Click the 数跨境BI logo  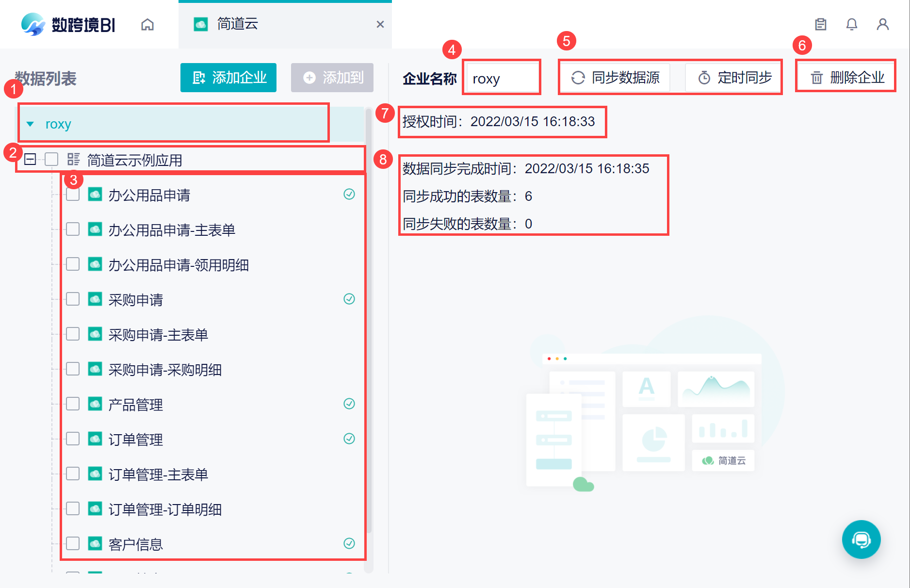click(68, 24)
